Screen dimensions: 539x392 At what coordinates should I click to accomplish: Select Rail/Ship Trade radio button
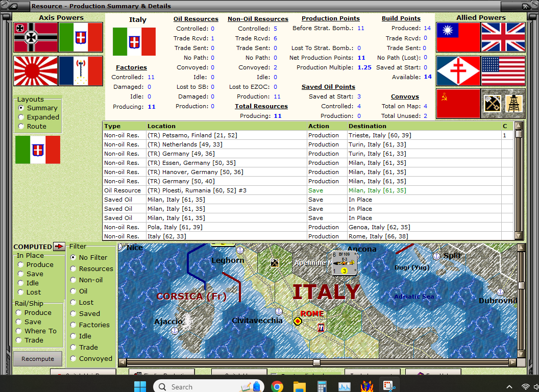point(18,340)
